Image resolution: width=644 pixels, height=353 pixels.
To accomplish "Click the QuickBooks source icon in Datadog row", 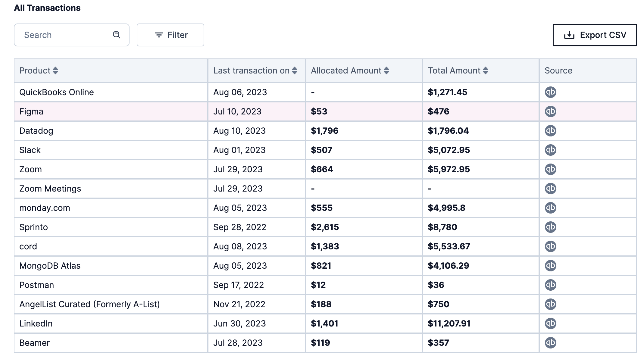I will click(x=550, y=131).
